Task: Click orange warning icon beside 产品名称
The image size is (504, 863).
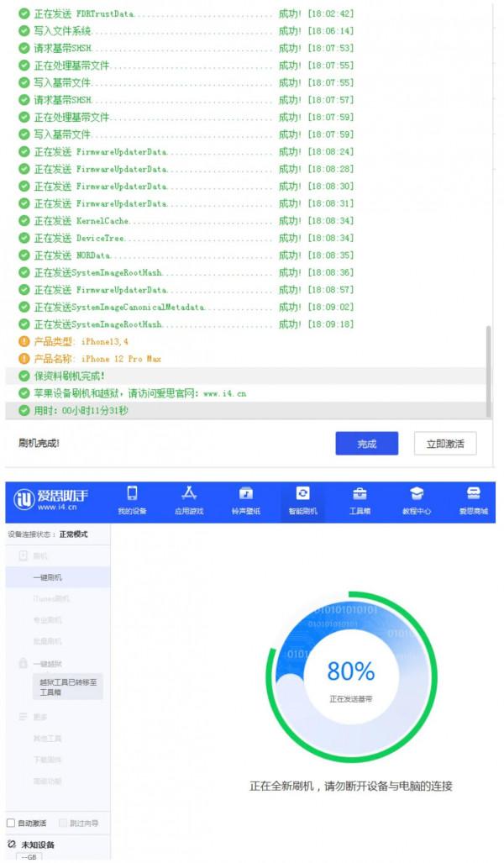Action: (24, 359)
